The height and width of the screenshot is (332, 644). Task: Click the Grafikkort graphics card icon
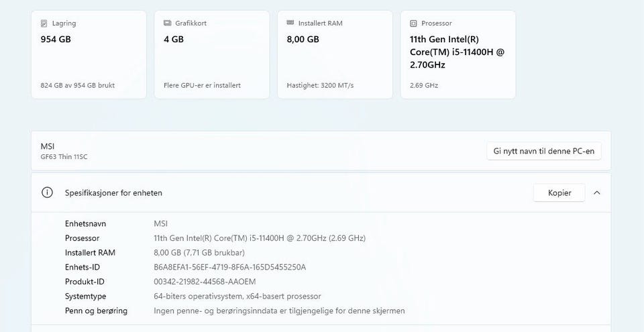(x=169, y=23)
